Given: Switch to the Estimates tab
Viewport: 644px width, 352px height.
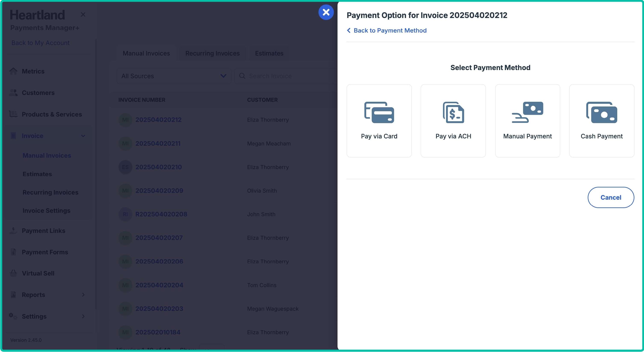Looking at the screenshot, I should coord(269,53).
